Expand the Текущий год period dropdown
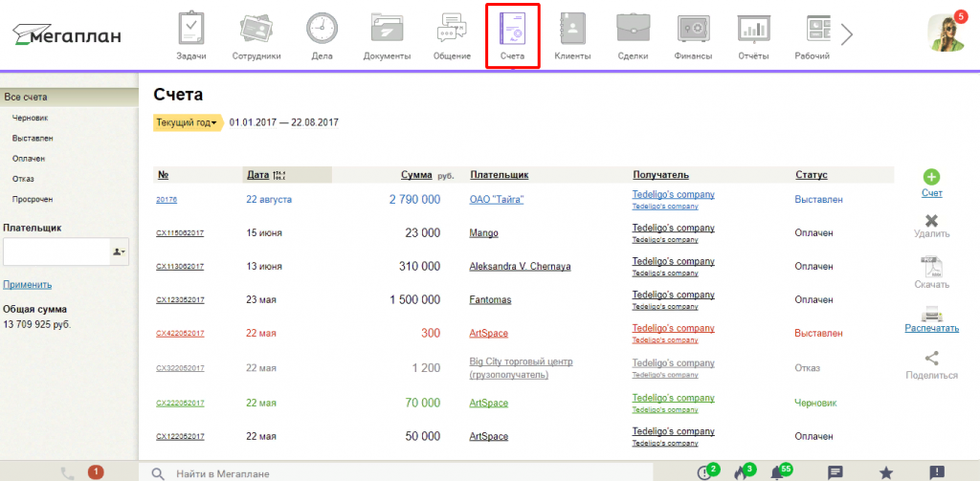 [x=188, y=122]
